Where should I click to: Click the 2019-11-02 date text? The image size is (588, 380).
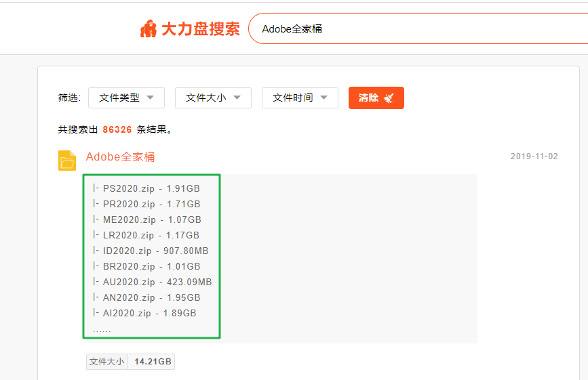click(x=534, y=156)
